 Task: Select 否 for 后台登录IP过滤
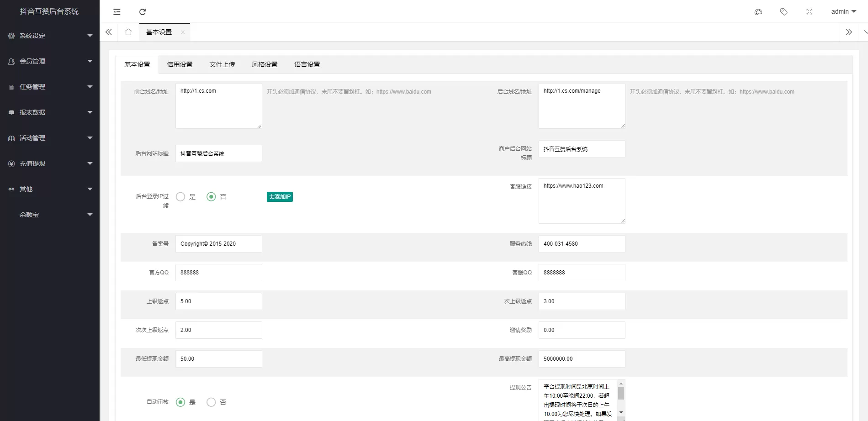tap(211, 197)
